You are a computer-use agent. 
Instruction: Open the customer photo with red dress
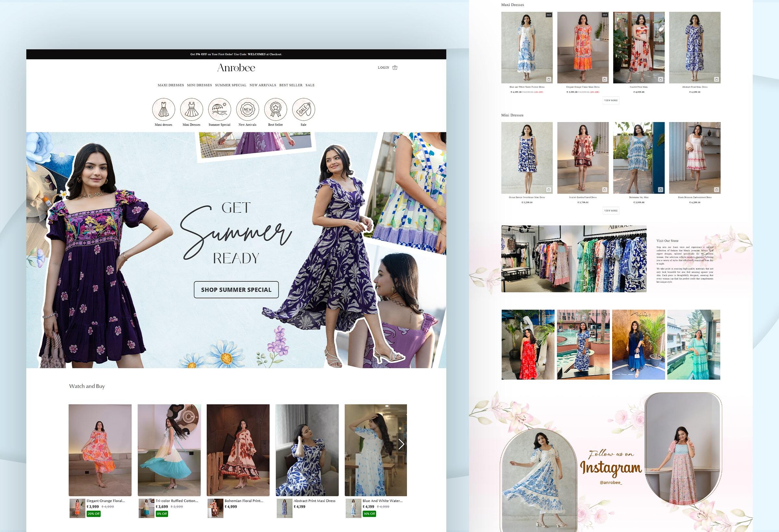(x=528, y=345)
